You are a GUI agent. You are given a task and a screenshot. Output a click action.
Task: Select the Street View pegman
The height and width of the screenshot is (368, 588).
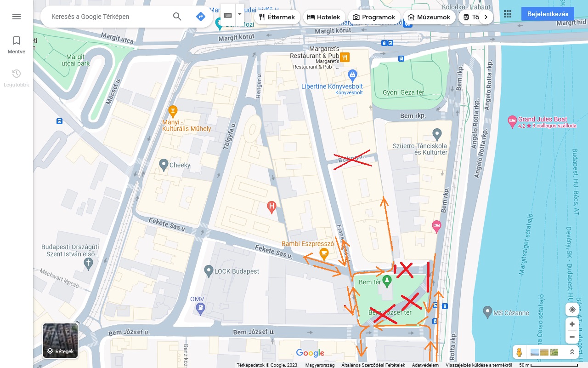click(519, 352)
